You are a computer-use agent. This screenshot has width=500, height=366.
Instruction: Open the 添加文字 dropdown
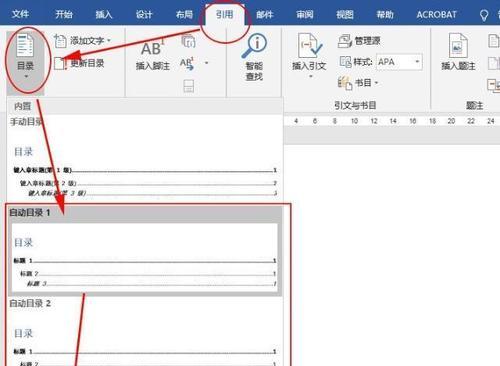pos(82,41)
